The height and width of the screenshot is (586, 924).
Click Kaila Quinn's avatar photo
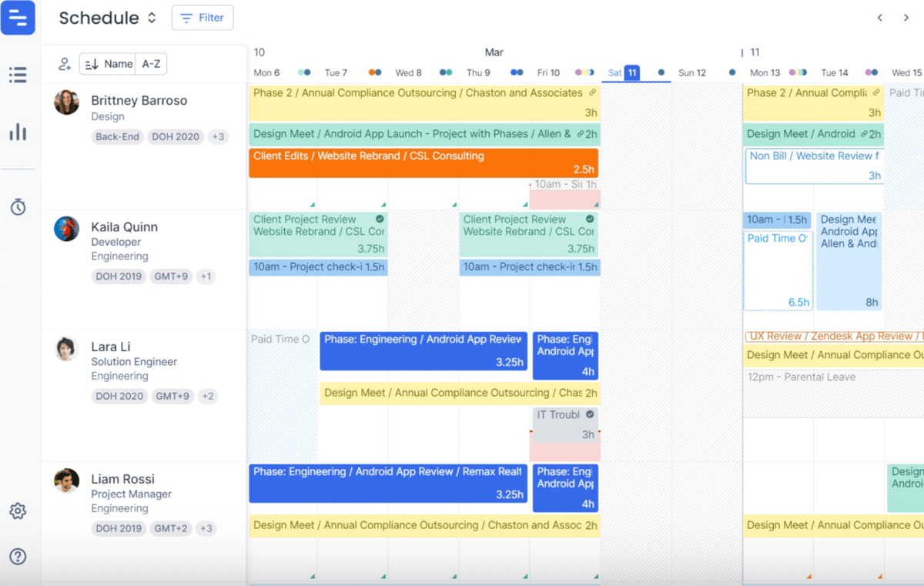click(66, 229)
